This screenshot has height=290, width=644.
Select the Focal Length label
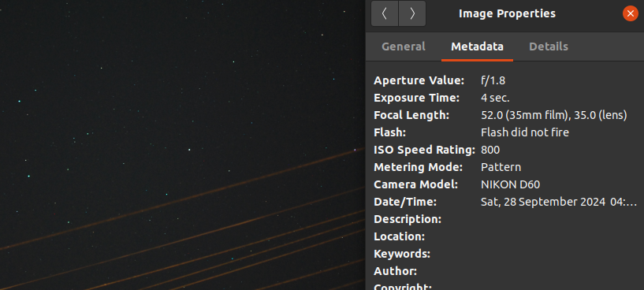point(411,115)
